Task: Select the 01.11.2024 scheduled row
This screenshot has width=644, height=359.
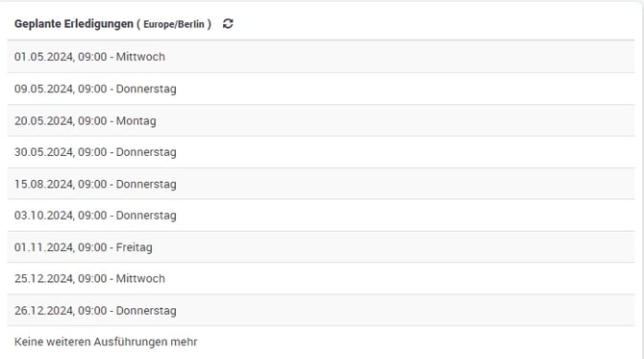Action: point(321,247)
